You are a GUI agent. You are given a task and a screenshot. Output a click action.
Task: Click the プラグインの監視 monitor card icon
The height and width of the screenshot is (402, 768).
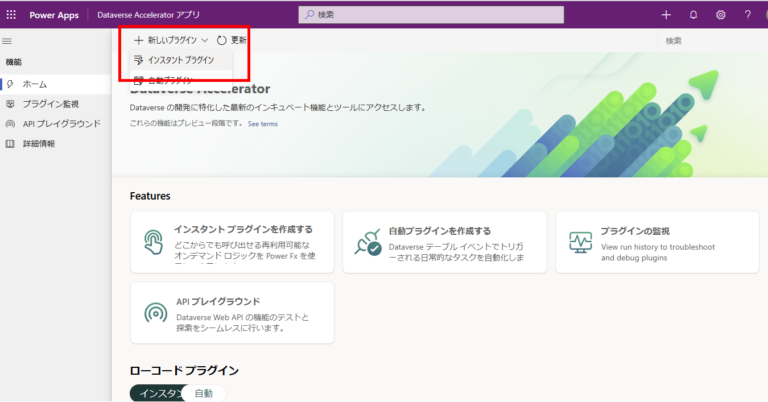coord(581,242)
